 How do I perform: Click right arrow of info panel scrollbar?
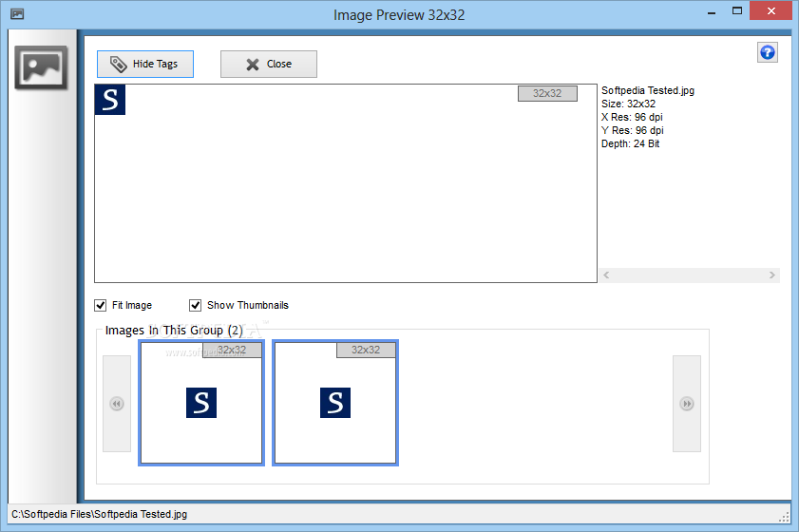point(772,275)
